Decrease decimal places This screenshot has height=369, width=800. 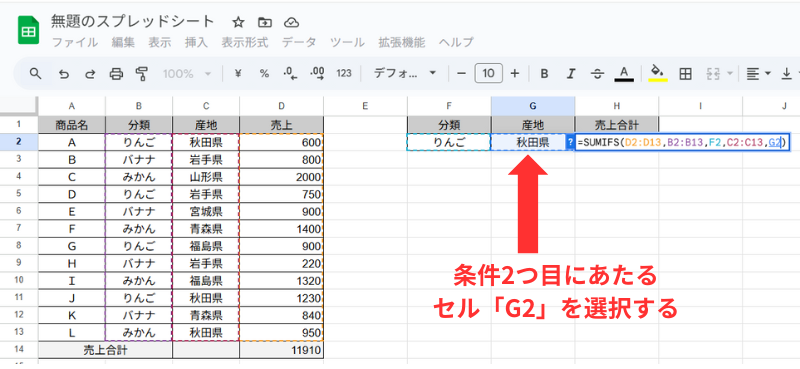[290, 73]
